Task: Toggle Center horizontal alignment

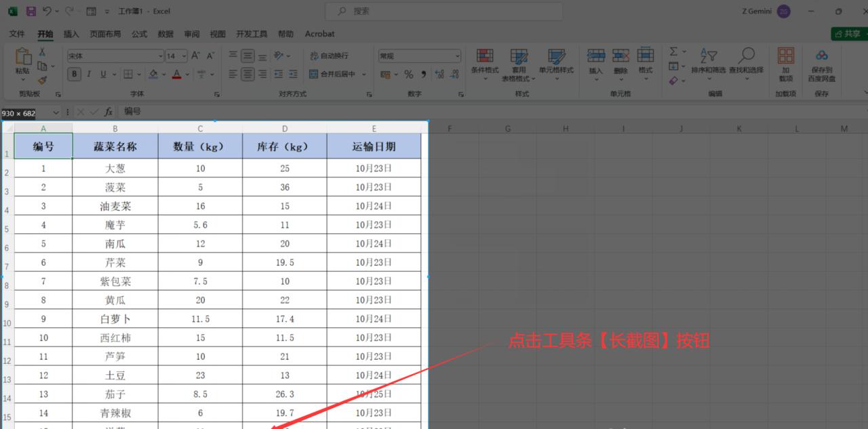Action: pos(248,75)
